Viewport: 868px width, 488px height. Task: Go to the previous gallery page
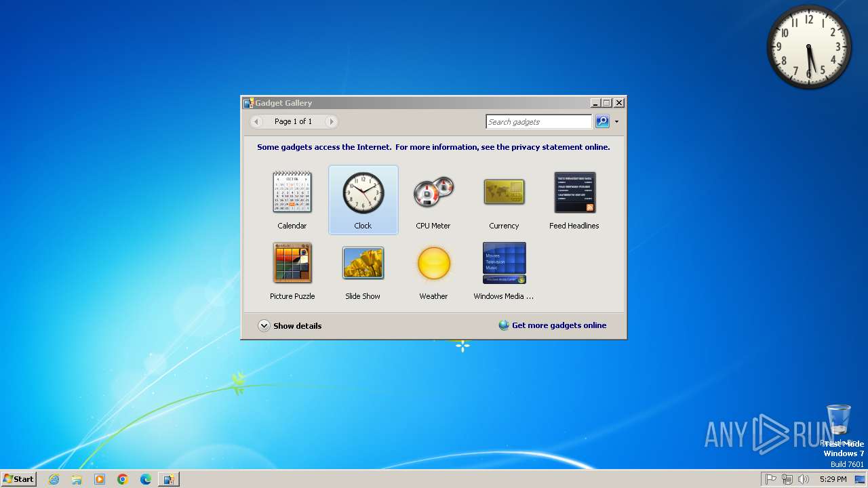(x=256, y=121)
